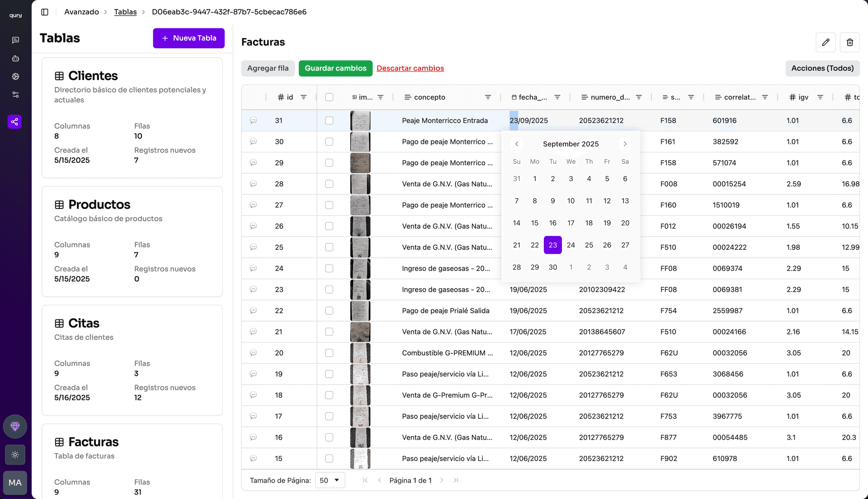868x499 pixels.
Task: Select September 30 in the calendar
Action: 552,267
